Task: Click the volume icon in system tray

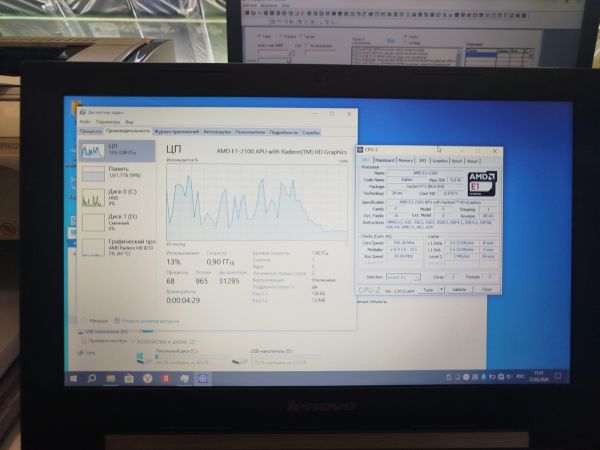Action: coord(509,377)
